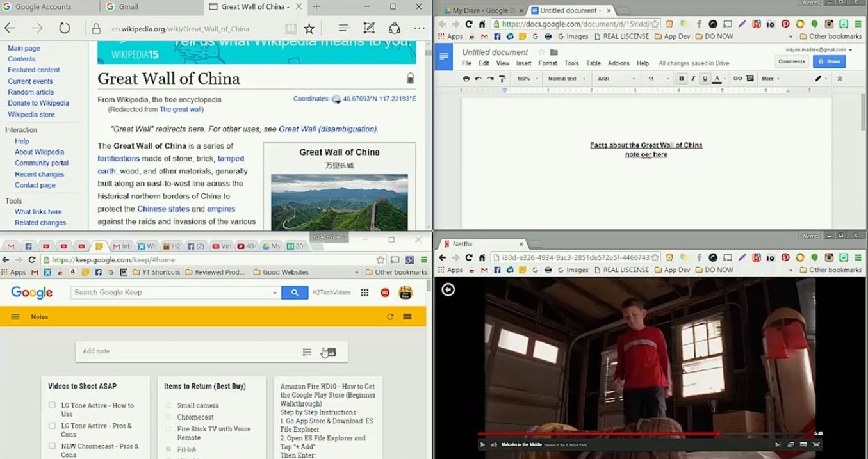The image size is (868, 459).
Task: Star the Untitled document in Docs
Action: tap(541, 52)
